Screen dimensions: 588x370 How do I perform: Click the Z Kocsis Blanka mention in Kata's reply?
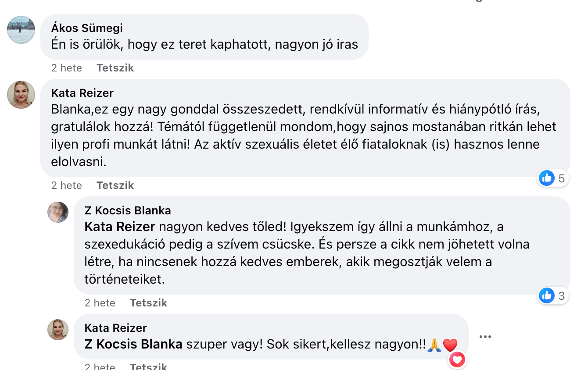click(x=133, y=344)
